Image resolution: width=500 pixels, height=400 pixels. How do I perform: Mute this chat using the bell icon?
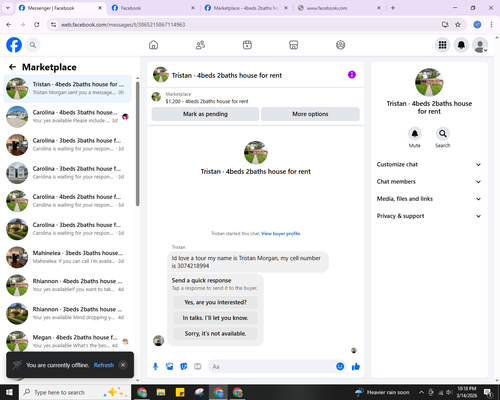pyautogui.click(x=415, y=134)
